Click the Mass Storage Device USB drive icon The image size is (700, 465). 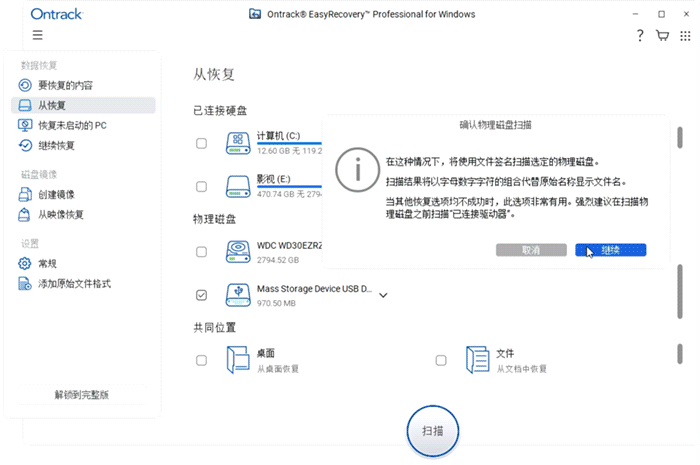(x=238, y=295)
